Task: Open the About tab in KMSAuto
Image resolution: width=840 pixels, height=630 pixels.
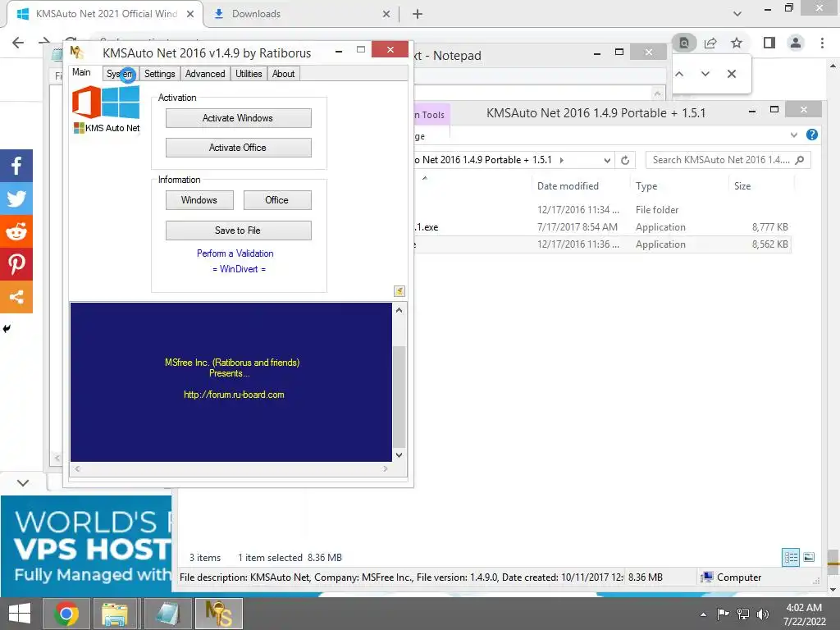Action: pos(283,74)
